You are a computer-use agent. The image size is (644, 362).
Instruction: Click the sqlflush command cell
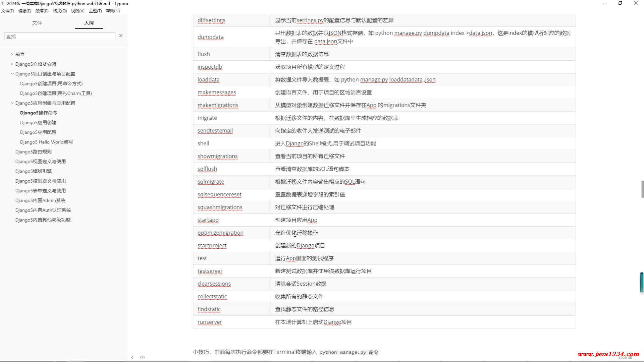click(x=232, y=169)
